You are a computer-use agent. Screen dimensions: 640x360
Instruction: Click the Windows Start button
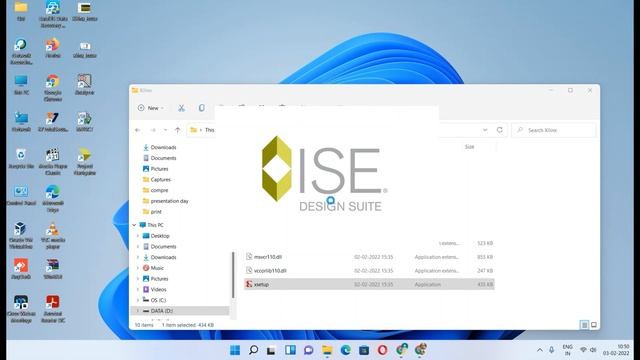click(235, 350)
